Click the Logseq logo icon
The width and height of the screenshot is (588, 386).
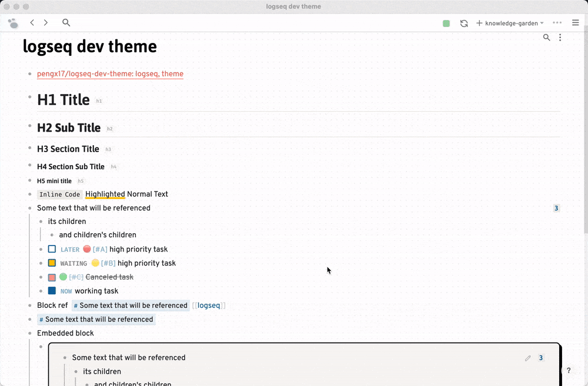[13, 24]
